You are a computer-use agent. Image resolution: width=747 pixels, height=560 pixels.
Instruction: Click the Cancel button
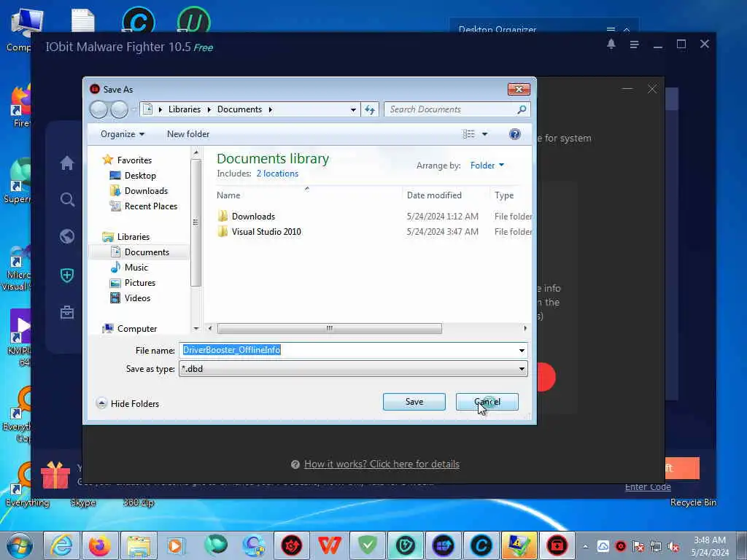(x=487, y=402)
